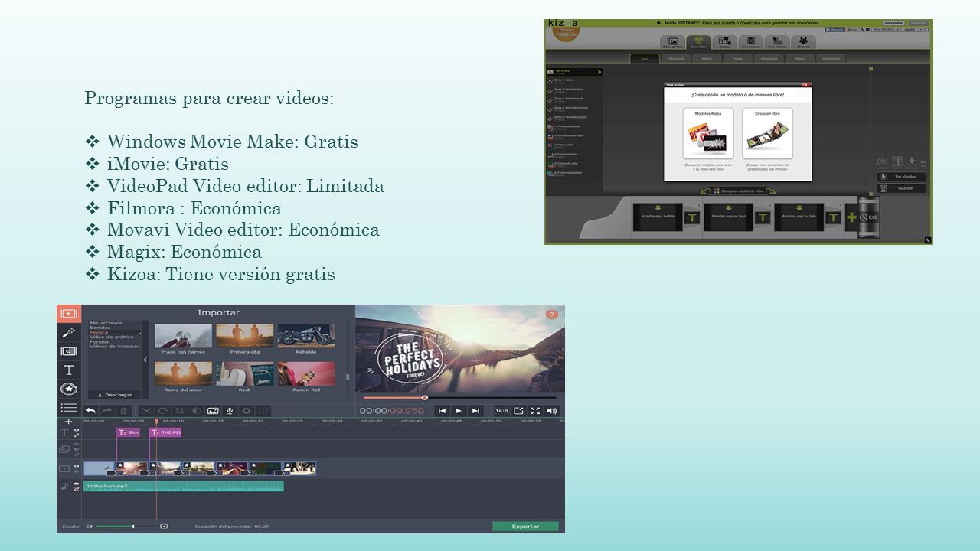Collapse the Movavi import category panel arrow

[145, 360]
